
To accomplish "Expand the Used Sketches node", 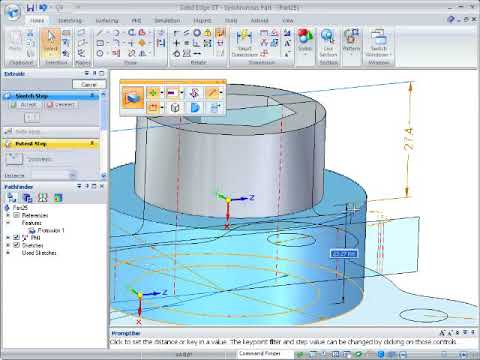I will pyautogui.click(x=8, y=253).
